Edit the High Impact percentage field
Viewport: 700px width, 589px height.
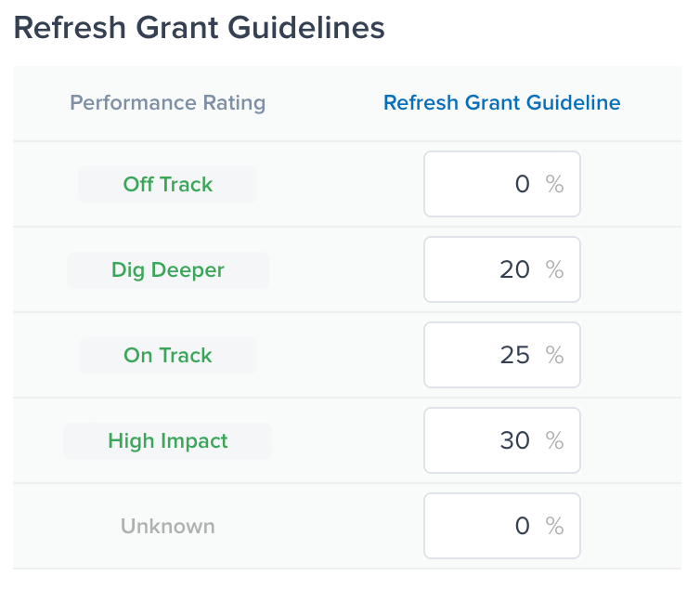coord(501,440)
